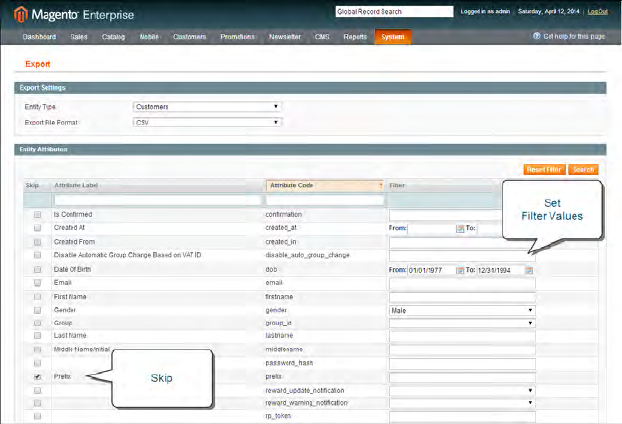Open the Mobile menu
622x424 pixels.
click(x=149, y=37)
